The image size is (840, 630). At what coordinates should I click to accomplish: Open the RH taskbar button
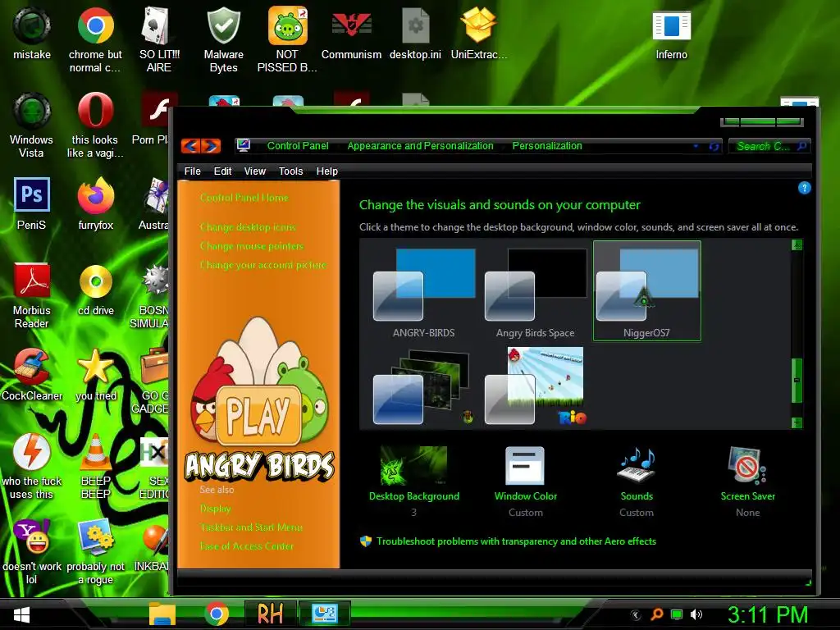point(270,614)
